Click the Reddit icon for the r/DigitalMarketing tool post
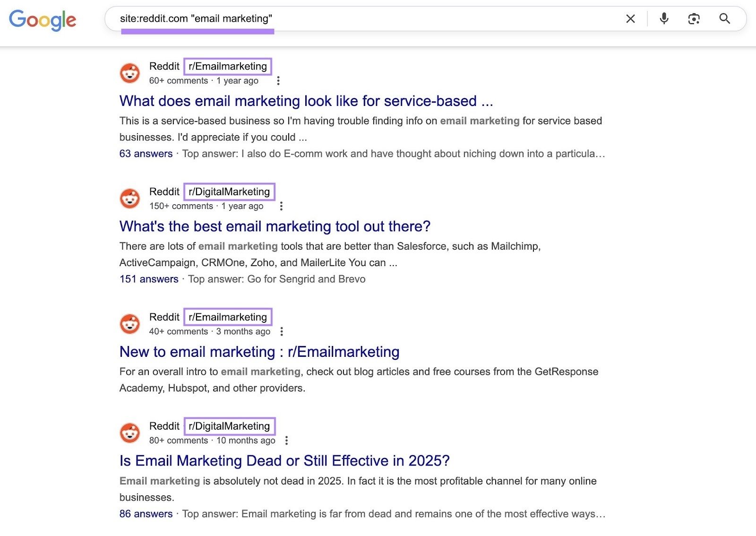 click(x=129, y=198)
